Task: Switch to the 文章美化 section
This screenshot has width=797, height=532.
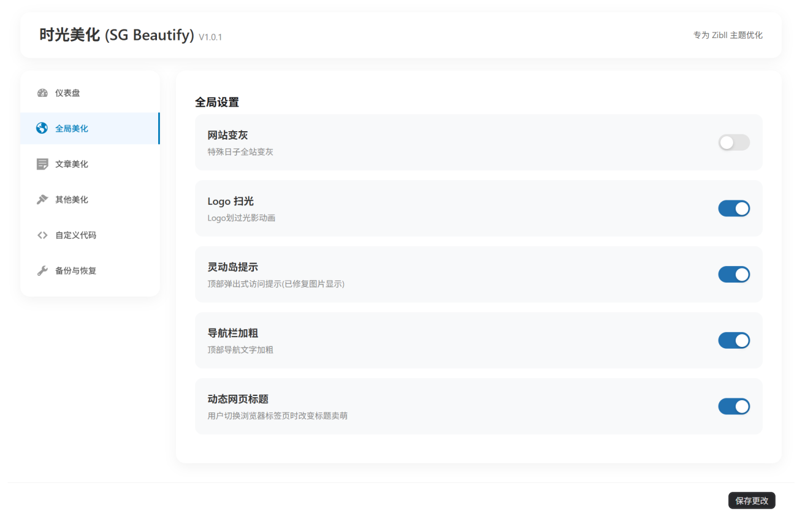Action: pos(72,164)
